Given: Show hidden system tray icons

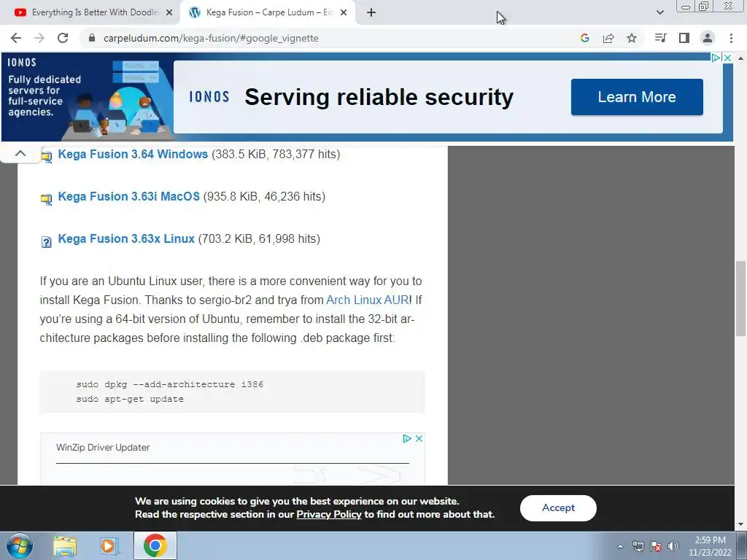Looking at the screenshot, I should coord(620,546).
